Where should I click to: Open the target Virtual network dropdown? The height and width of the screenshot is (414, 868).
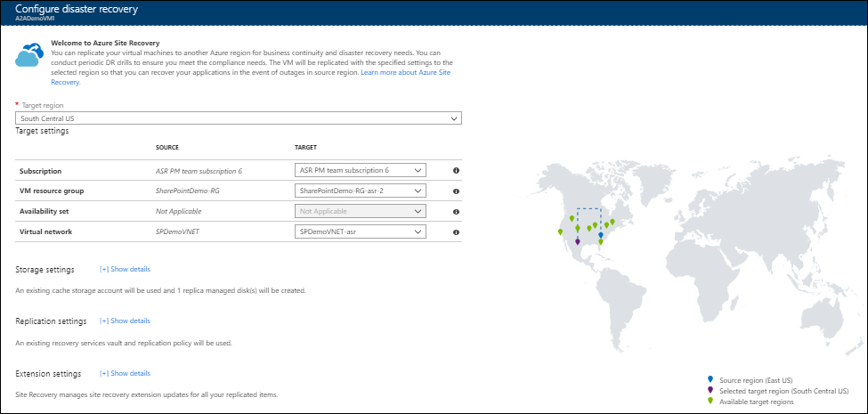[360, 232]
